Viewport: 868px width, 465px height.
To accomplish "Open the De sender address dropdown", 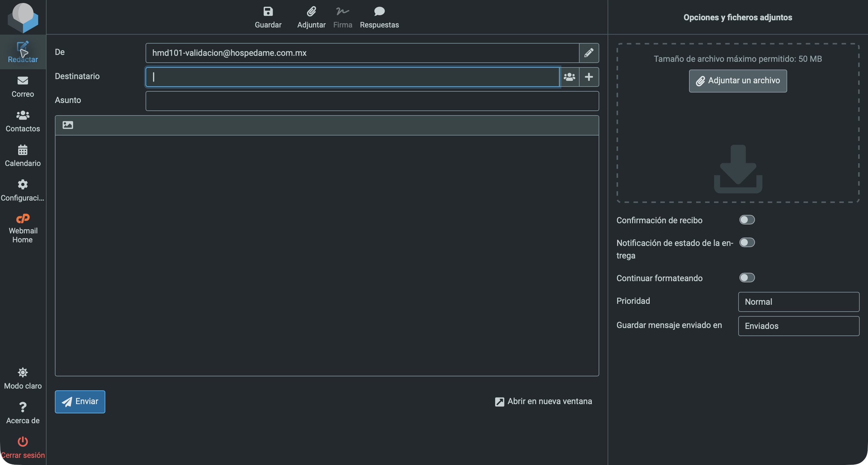I will coord(362,53).
